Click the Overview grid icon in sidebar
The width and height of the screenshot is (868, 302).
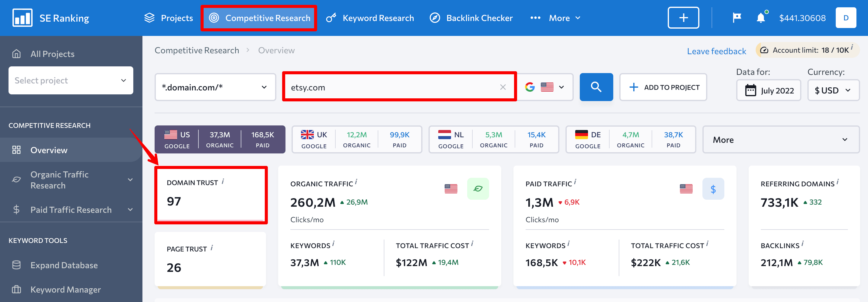[16, 150]
